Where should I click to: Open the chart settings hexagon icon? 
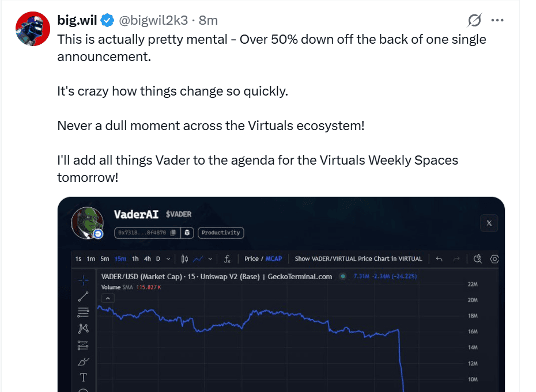[495, 259]
